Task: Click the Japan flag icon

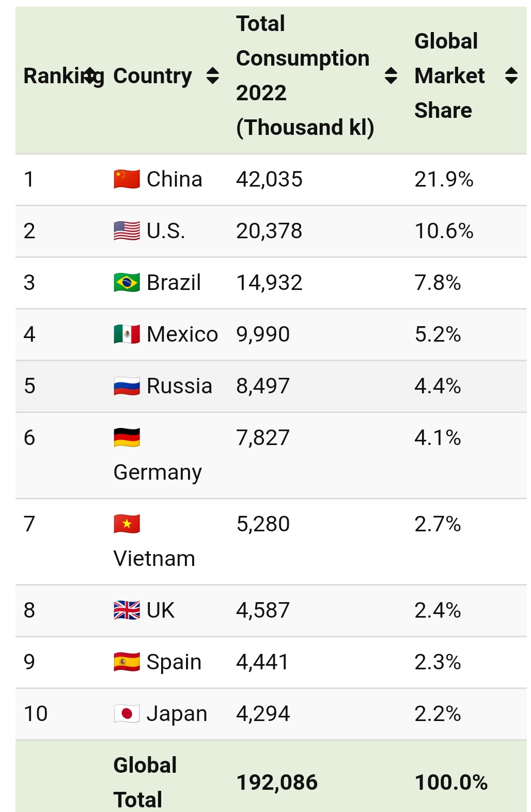Action: [127, 714]
